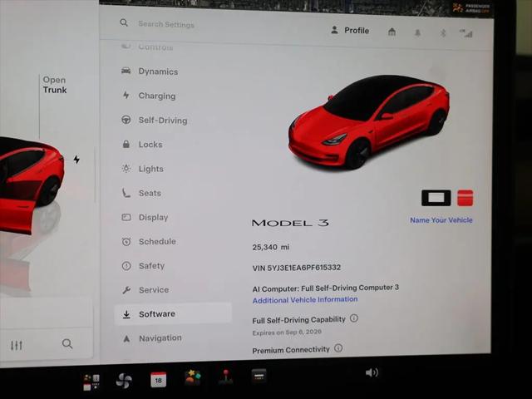The image size is (532, 399).
Task: Click the magnifier icon beside Search Settings
Action: (124, 22)
